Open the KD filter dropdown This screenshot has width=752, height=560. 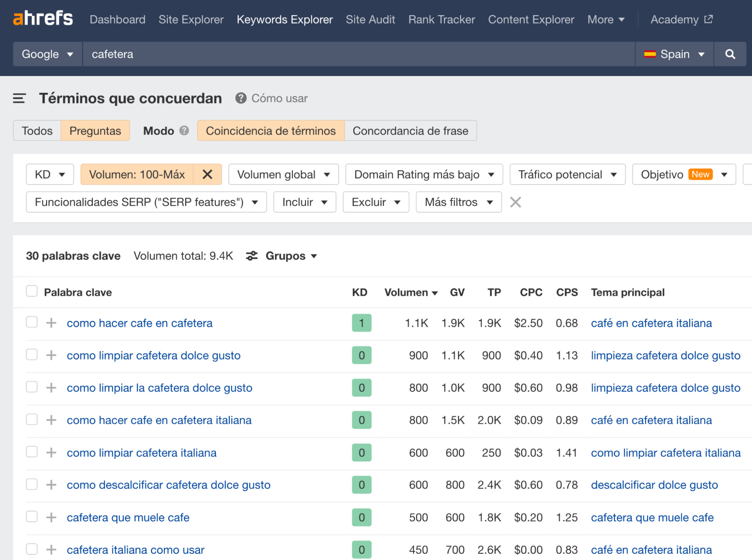49,174
